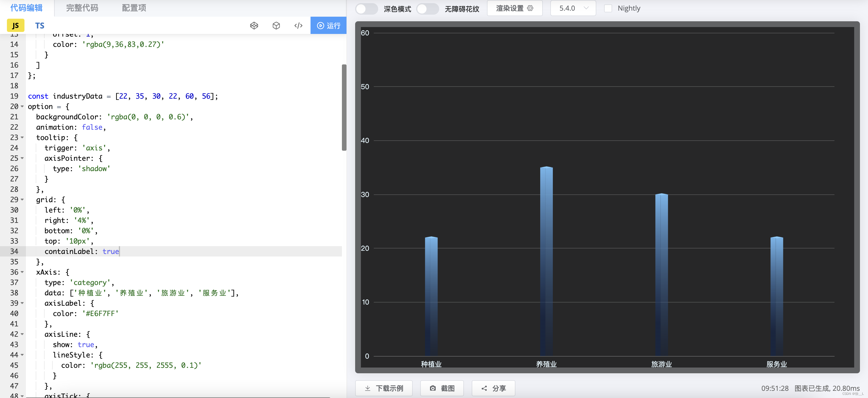This screenshot has width=868, height=398.
Task: Collapse the option block at line 20
Action: (x=22, y=106)
